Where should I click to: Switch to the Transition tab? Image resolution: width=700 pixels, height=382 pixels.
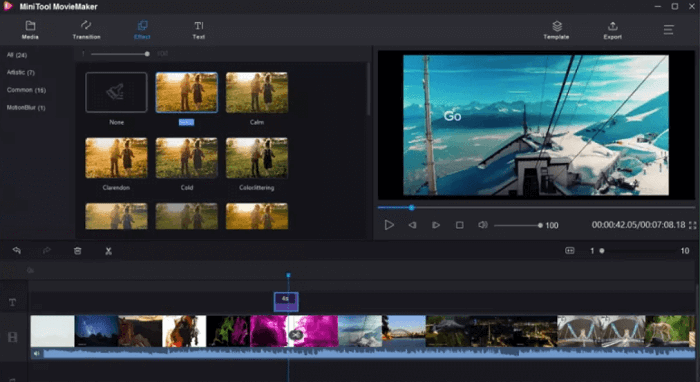(x=86, y=30)
